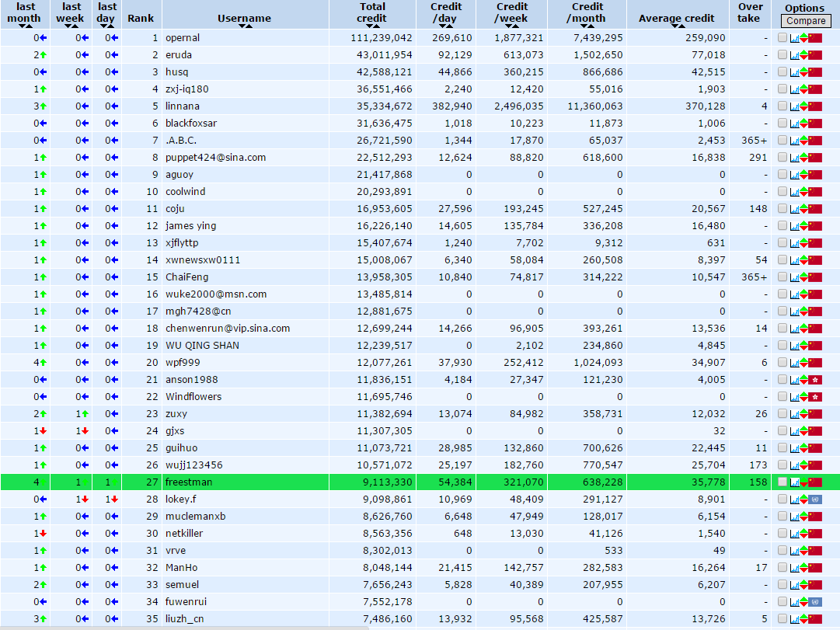The image size is (840, 630).
Task: Select username opernal
Action: tap(182, 38)
